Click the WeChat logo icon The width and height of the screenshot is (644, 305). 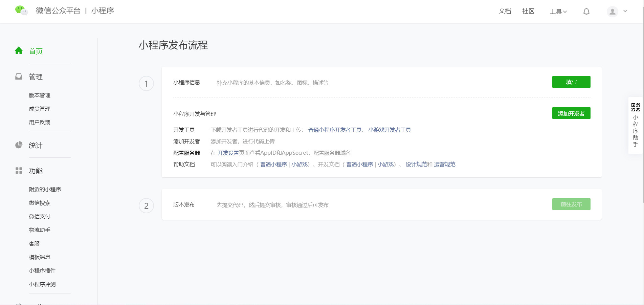click(21, 10)
